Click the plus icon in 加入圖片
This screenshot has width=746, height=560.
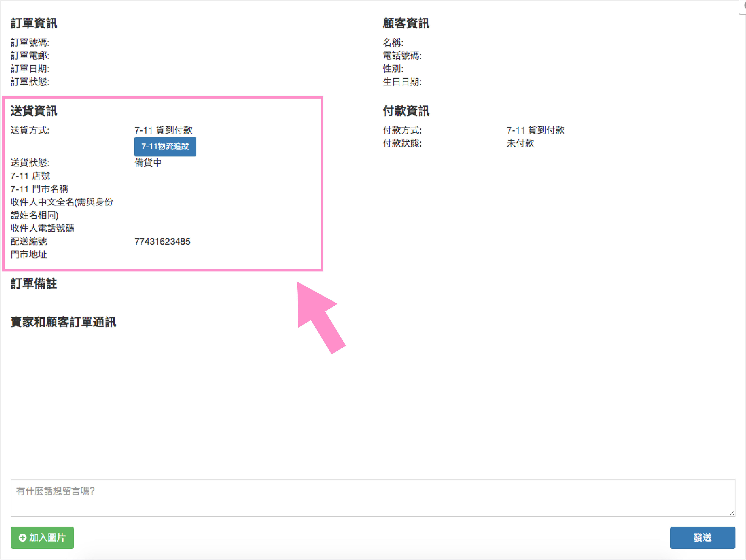click(23, 538)
